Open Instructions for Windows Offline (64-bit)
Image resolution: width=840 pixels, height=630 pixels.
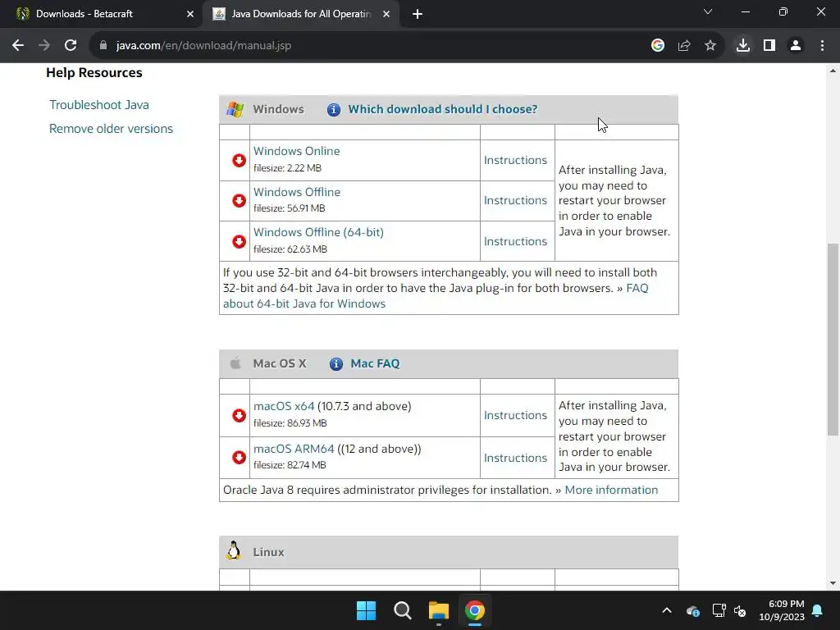[x=515, y=242]
